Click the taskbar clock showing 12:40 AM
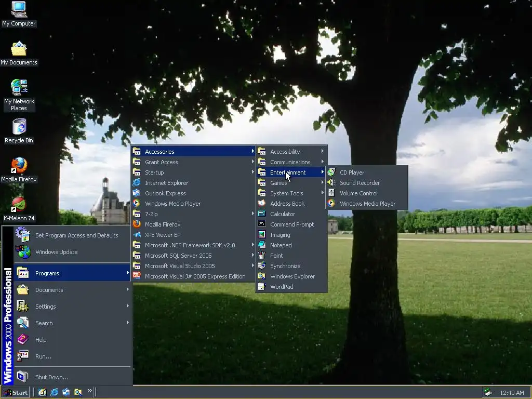This screenshot has width=532, height=399. click(512, 393)
